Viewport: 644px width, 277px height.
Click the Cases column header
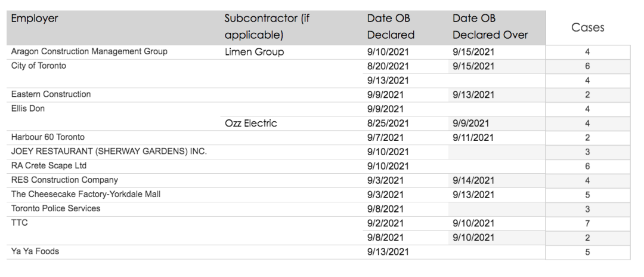(588, 27)
